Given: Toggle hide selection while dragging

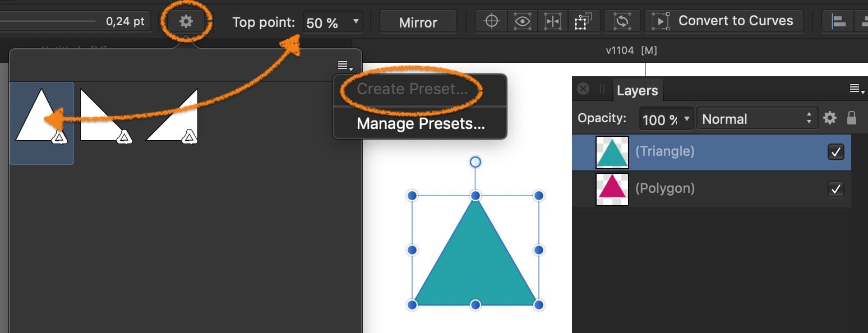Looking at the screenshot, I should 522,21.
